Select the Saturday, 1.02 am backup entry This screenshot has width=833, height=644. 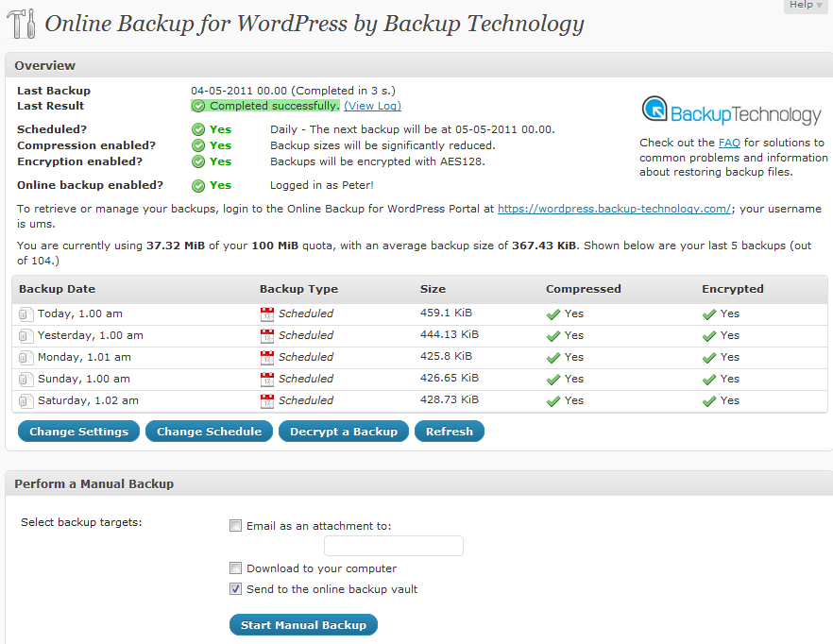[x=88, y=400]
